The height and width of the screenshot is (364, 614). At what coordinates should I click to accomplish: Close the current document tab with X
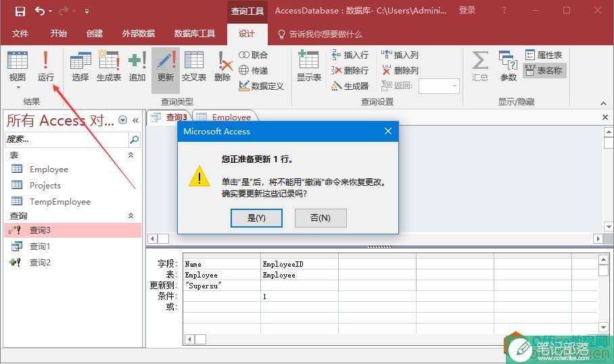pos(605,117)
